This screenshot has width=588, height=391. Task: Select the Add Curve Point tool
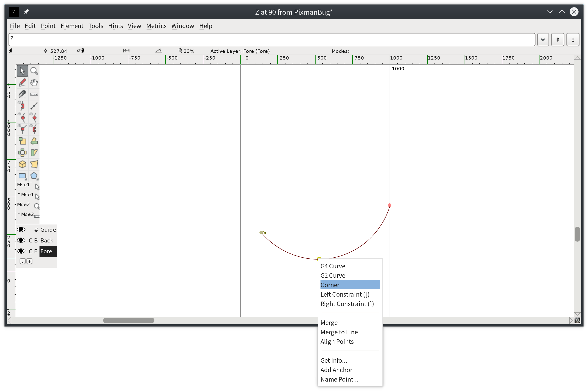(22, 118)
